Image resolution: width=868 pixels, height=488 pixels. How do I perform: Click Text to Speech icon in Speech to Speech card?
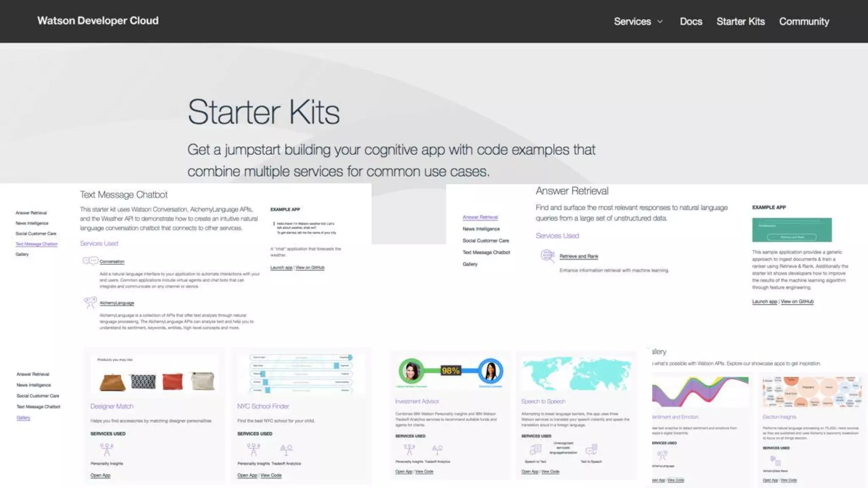pos(591,449)
